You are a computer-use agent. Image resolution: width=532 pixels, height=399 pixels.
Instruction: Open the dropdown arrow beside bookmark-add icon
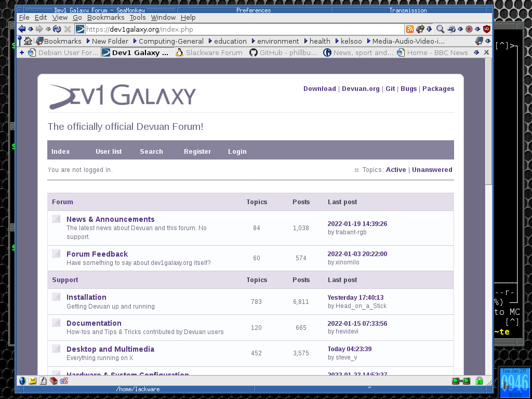coord(429,29)
